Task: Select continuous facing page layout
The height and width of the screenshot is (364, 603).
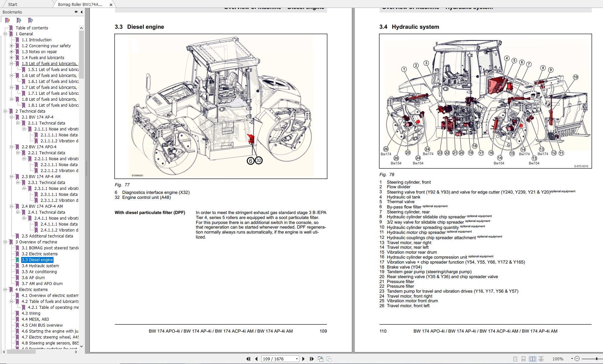Action: point(541,359)
